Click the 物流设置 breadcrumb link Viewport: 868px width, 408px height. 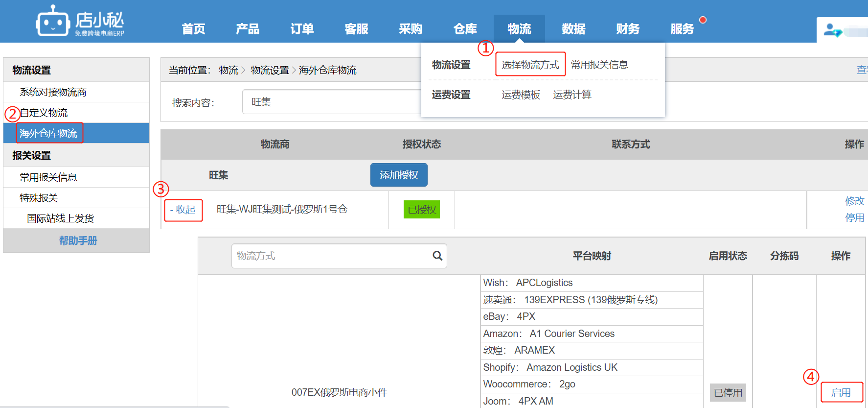(x=270, y=70)
